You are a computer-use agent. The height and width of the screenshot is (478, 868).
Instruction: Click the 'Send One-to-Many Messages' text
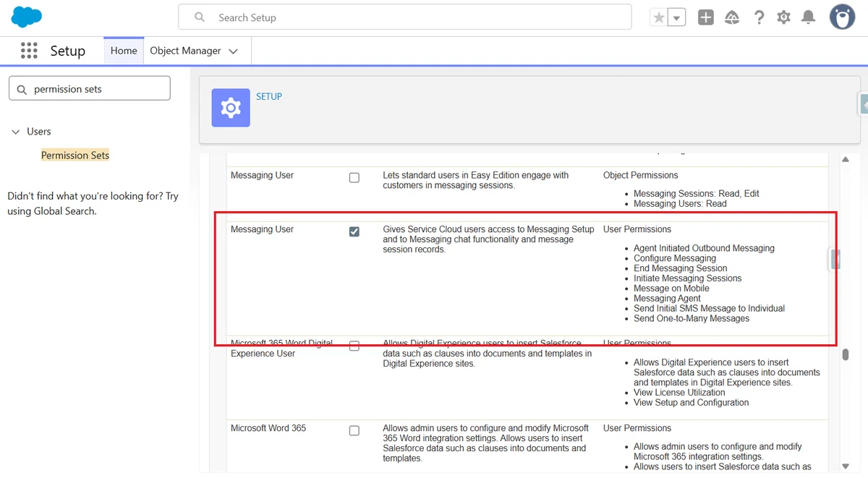pos(692,319)
